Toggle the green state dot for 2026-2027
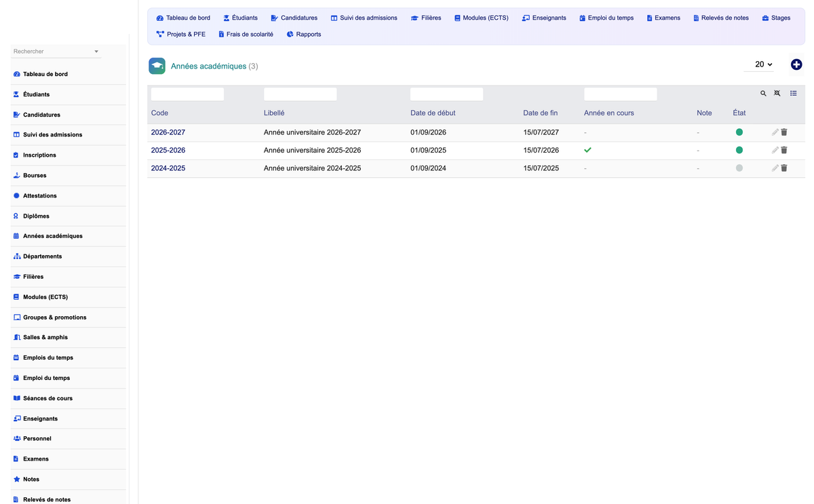The height and width of the screenshot is (504, 814). coord(739,132)
